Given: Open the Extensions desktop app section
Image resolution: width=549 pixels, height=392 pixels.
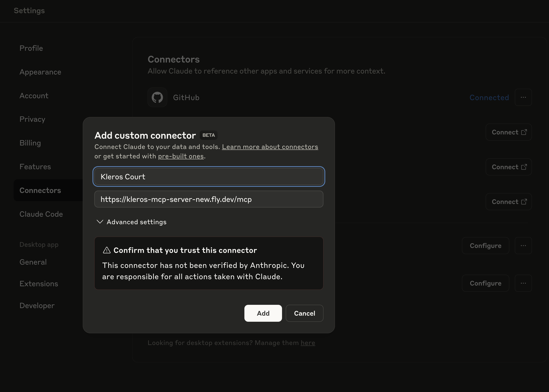Looking at the screenshot, I should pos(39,284).
